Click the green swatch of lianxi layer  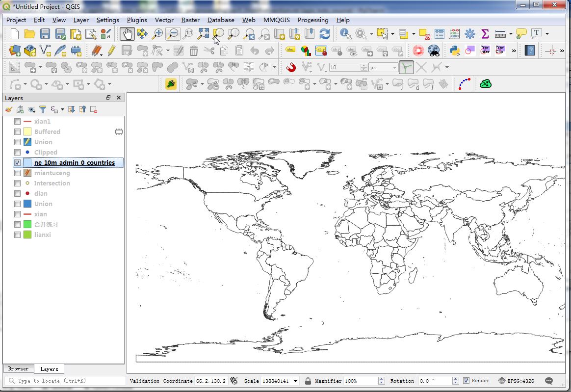(x=27, y=235)
